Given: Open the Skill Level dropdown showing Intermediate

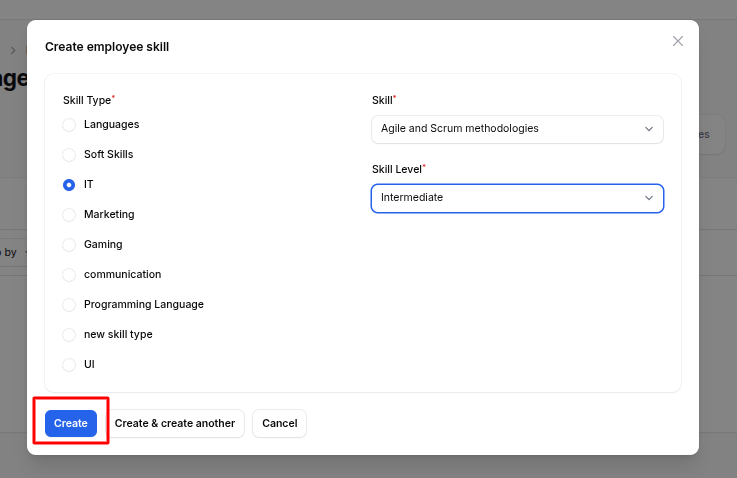Looking at the screenshot, I should pyautogui.click(x=505, y=198).
